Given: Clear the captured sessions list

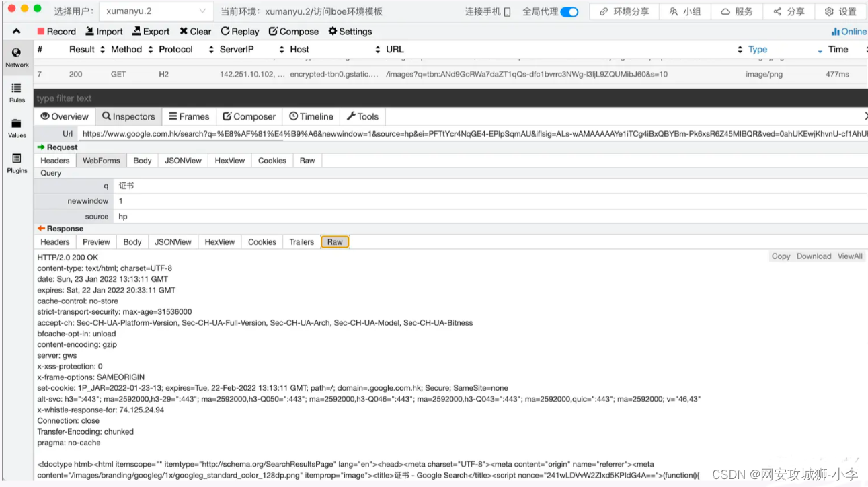Looking at the screenshot, I should pyautogui.click(x=196, y=31).
